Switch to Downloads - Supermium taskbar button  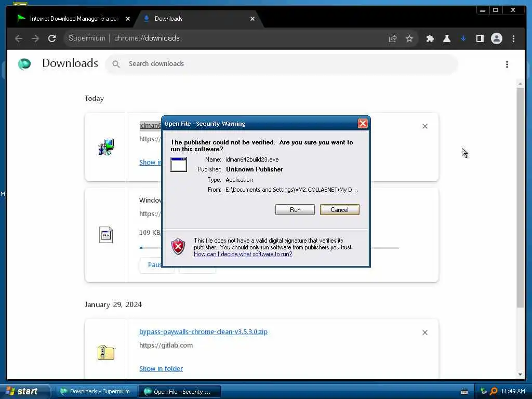tap(95, 392)
